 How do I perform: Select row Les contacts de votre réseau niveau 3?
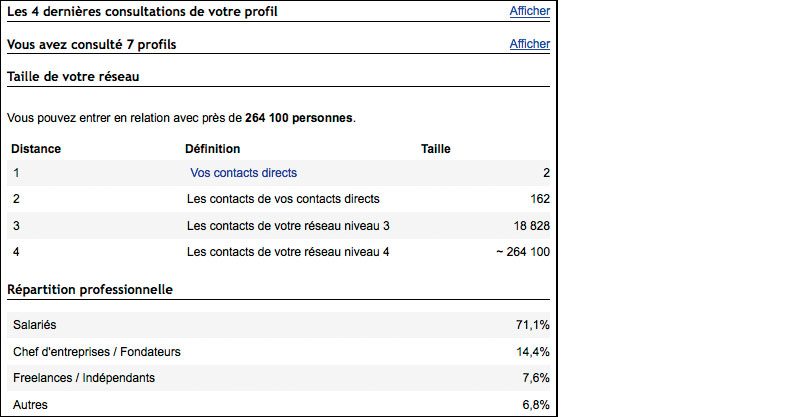[279, 226]
